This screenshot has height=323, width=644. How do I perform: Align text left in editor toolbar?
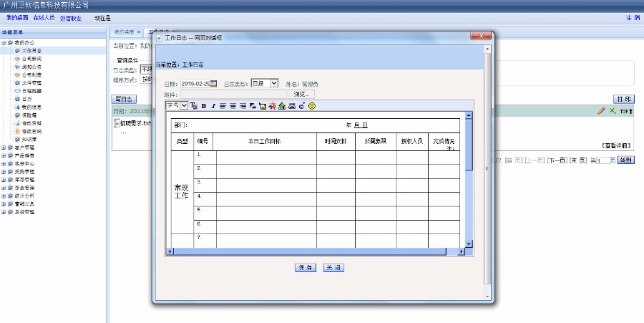(223, 106)
